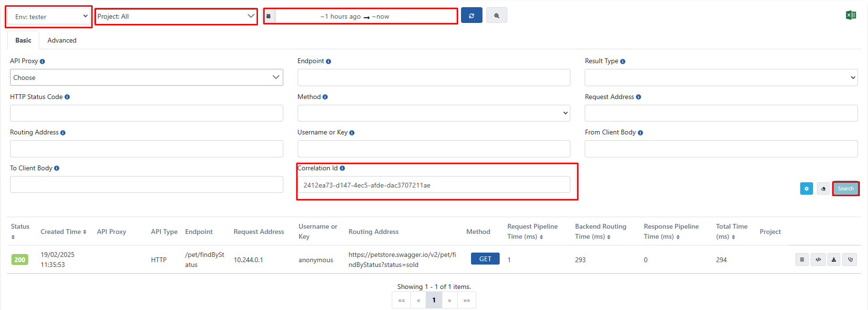Sort by Created Time column header
This screenshot has width=868, height=310.
click(x=63, y=232)
